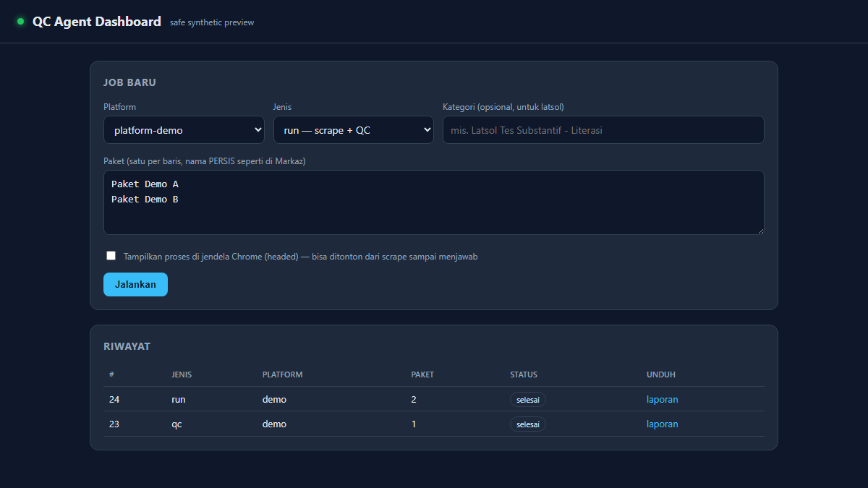
Task: Click the QC Agent Dashboard title
Action: [x=97, y=22]
